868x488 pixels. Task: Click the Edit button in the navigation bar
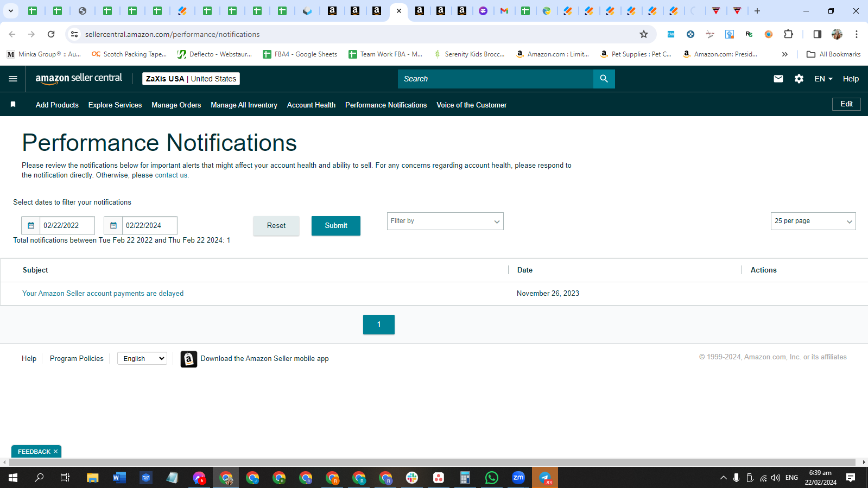click(846, 104)
